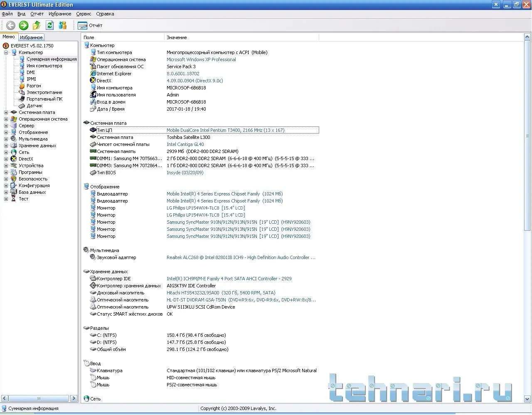Expand the Безопасность tree node
Image resolution: width=532 pixels, height=415 pixels.
pos(6,179)
